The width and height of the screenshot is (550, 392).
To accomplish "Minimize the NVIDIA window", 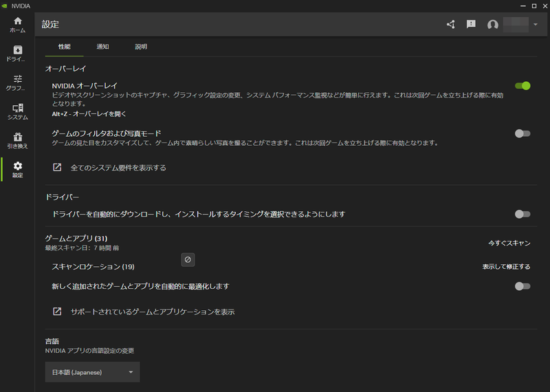I will pos(522,6).
